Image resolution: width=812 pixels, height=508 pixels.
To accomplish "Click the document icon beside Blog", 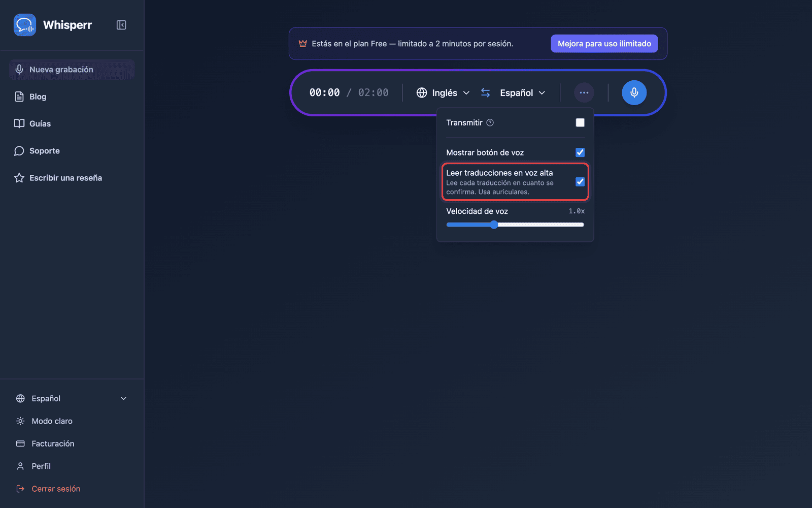I will (x=19, y=97).
